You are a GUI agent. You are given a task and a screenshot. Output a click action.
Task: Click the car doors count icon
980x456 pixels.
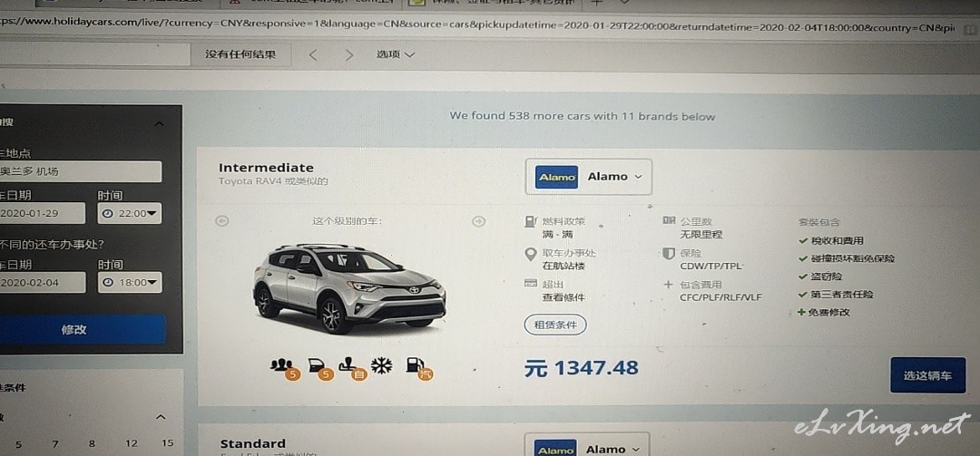[320, 369]
